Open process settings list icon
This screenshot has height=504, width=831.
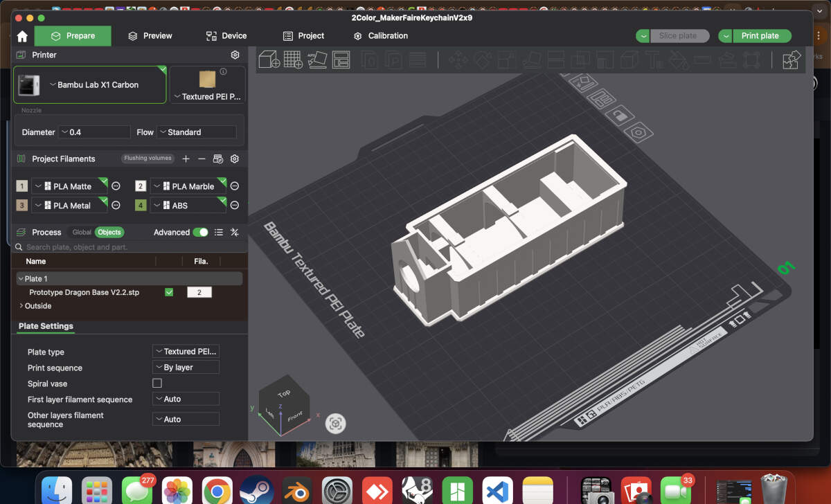click(219, 233)
